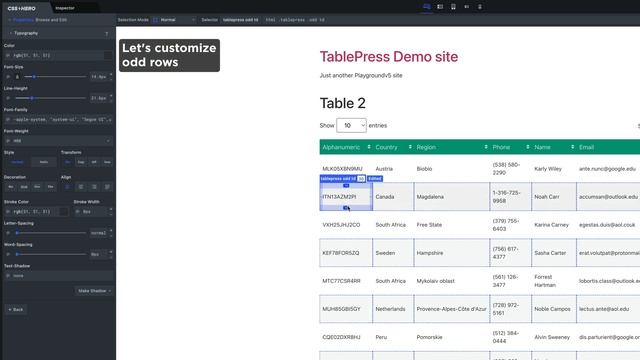Select the tablet landscape viewport icon
This screenshot has height=360, width=640.
(x=440, y=7)
